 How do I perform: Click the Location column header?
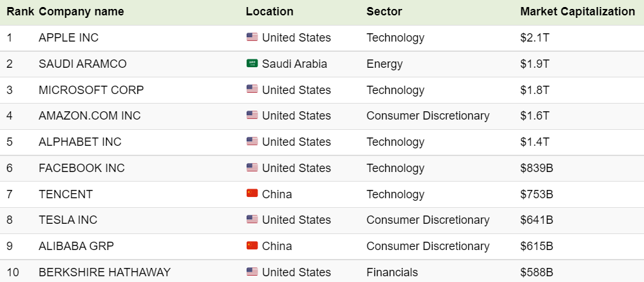[x=270, y=12]
